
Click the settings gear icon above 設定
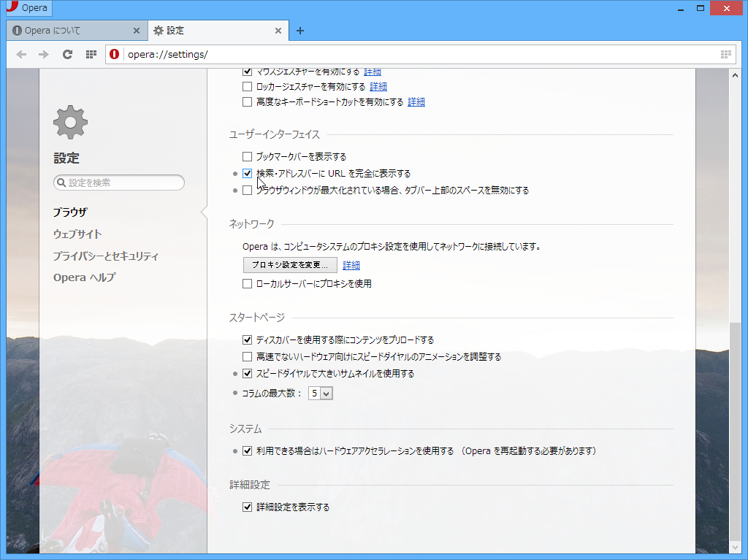(69, 122)
